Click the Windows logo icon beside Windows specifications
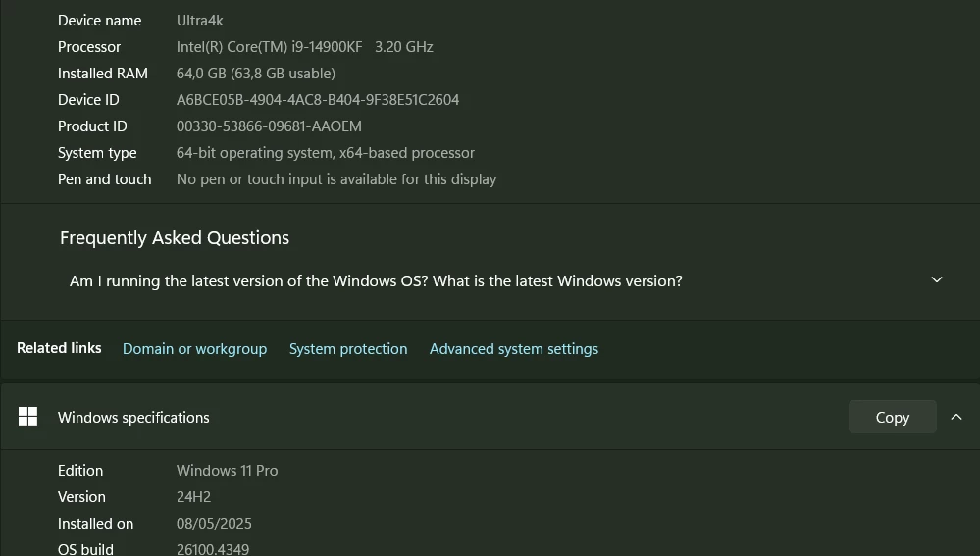This screenshot has height=556, width=980. click(x=28, y=416)
